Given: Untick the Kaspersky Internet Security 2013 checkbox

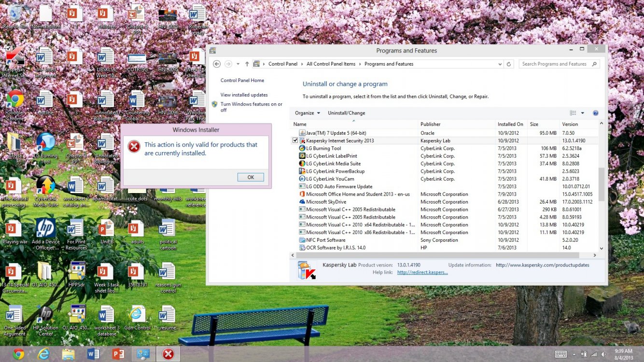Looking at the screenshot, I should [295, 140].
